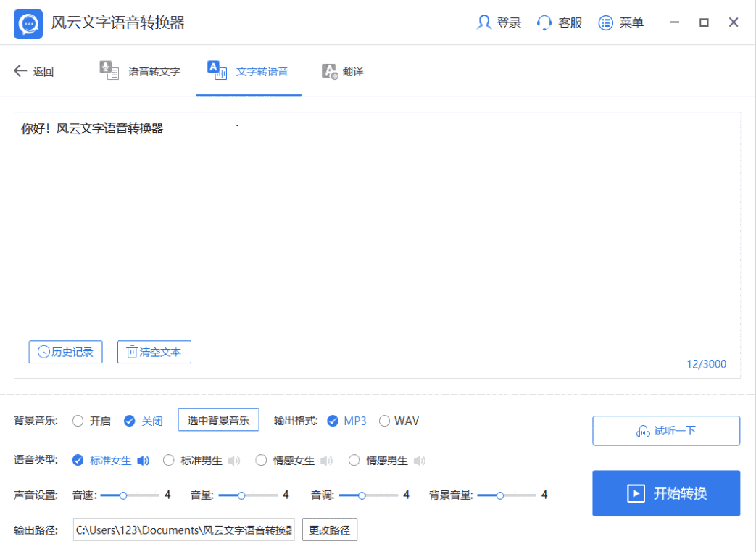
Task: Clear the text with 清空文本
Action: click(x=154, y=352)
